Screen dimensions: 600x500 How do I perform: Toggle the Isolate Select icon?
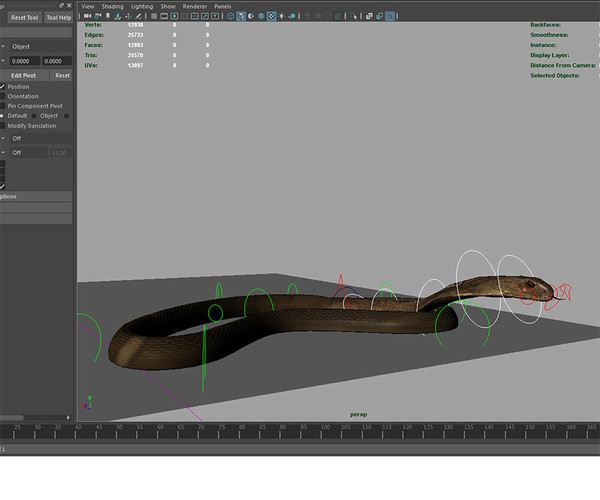tap(353, 16)
